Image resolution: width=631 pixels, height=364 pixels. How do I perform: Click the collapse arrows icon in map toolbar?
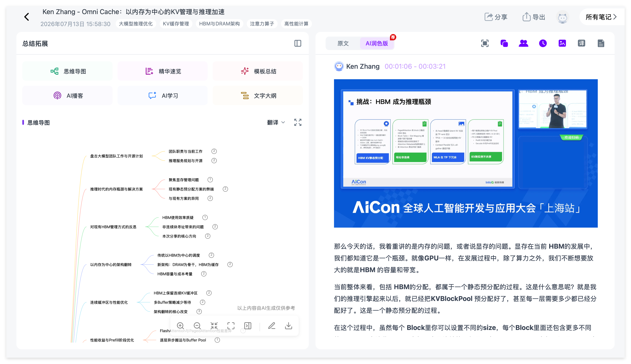tap(214, 326)
